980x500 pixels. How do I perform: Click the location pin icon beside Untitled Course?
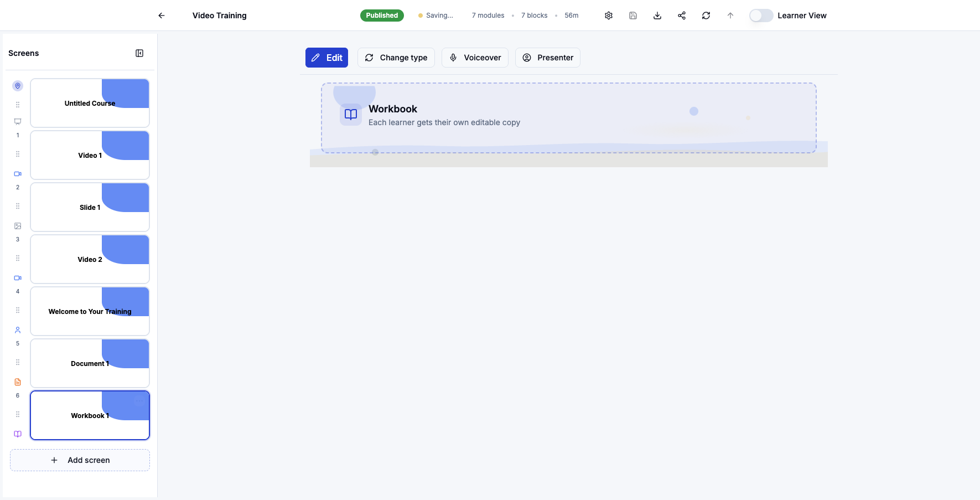[x=17, y=86]
